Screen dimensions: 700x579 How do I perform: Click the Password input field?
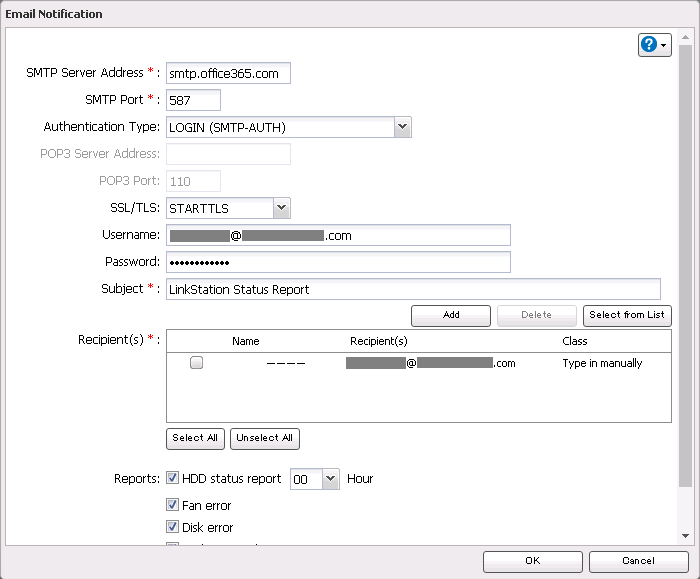pos(338,262)
